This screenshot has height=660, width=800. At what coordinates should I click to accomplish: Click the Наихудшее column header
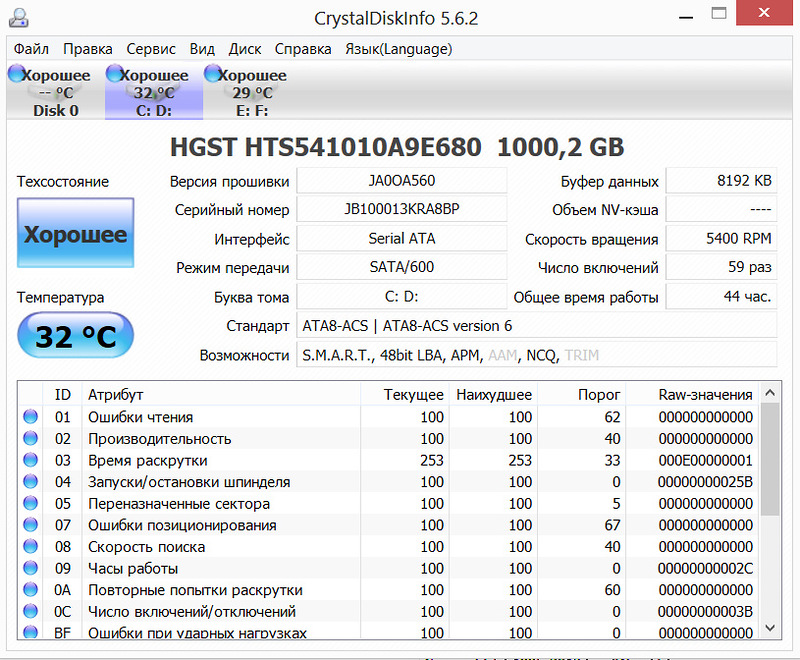click(494, 394)
